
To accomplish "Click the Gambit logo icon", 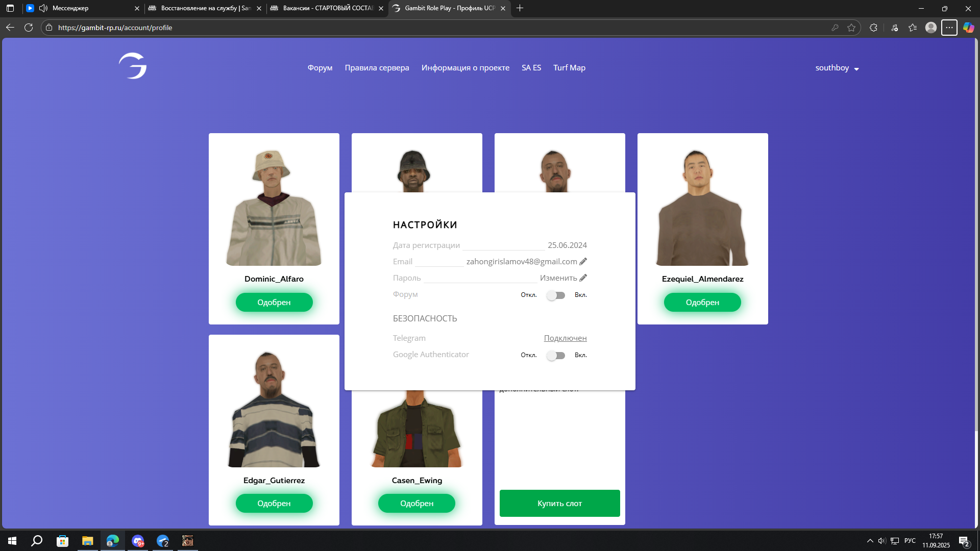I will (x=133, y=66).
